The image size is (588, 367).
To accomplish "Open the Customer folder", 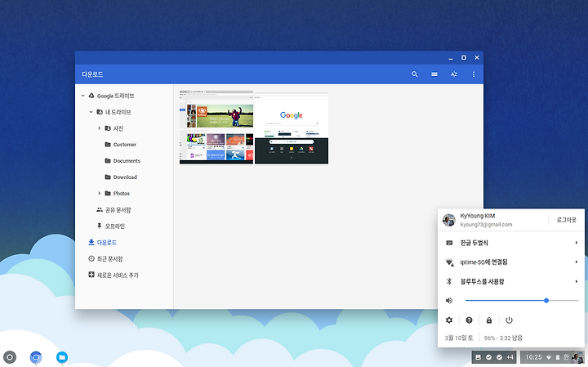I will coord(124,145).
